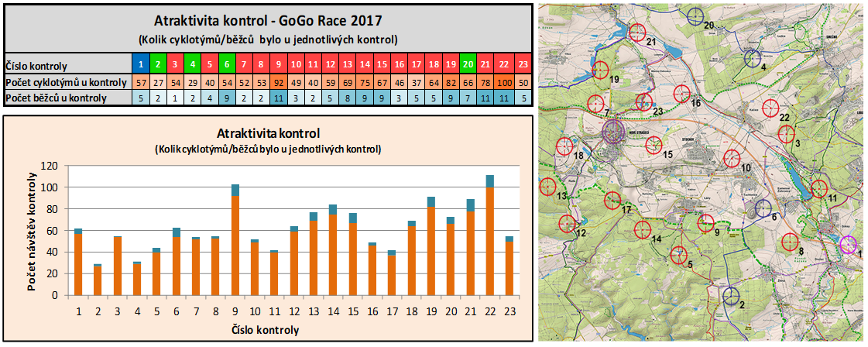Click the table title 'Atraktivita kontrol - GoGo Race 2017'
Viewport: 868px width, 347px height.
268,22
